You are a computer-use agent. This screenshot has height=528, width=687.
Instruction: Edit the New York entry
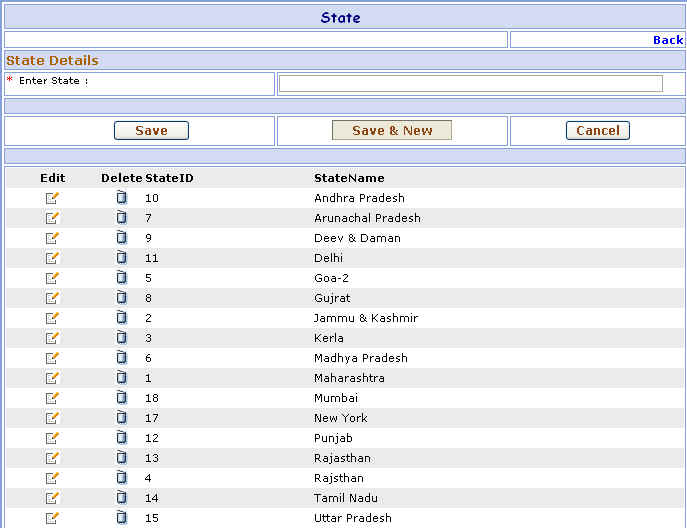tap(52, 418)
